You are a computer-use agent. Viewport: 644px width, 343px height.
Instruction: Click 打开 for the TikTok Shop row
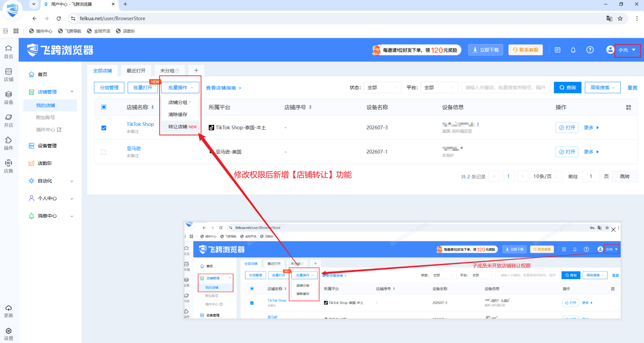pyautogui.click(x=567, y=128)
